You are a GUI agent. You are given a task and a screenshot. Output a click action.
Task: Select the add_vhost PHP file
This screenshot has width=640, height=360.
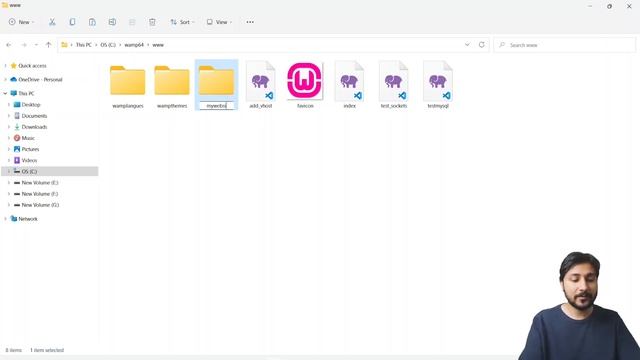click(x=261, y=85)
